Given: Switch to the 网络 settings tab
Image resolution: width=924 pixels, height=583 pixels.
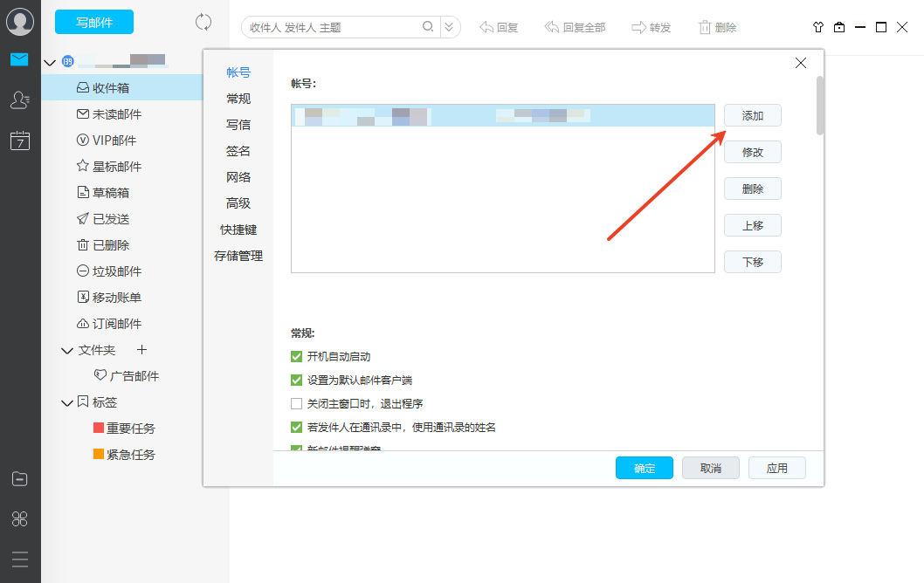Looking at the screenshot, I should 238,177.
